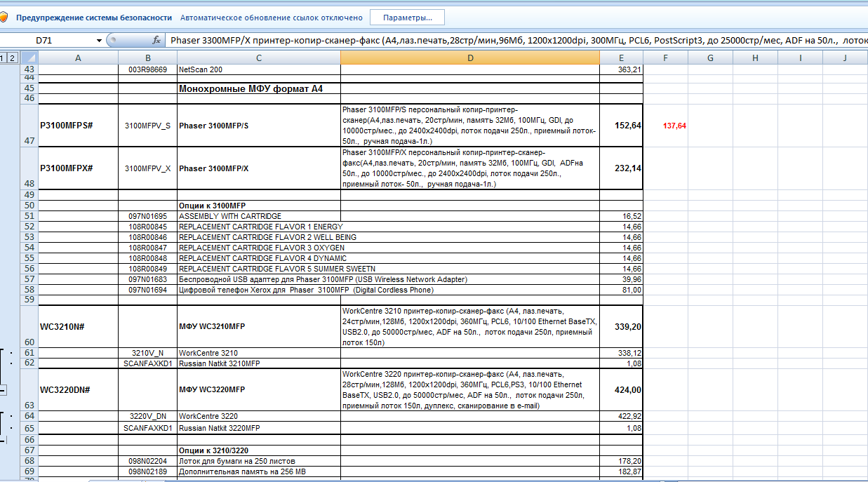
Task: Select cell МФУ WC3210MFP
Action: point(259,326)
